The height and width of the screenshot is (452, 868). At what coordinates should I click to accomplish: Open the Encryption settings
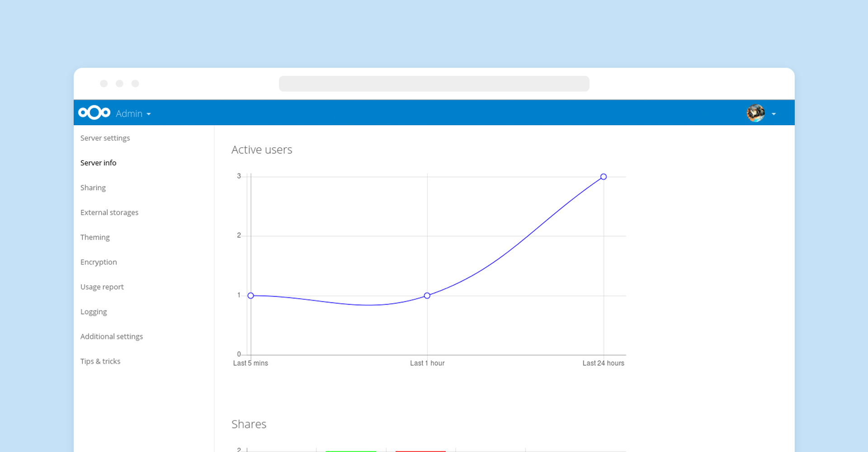coord(99,262)
